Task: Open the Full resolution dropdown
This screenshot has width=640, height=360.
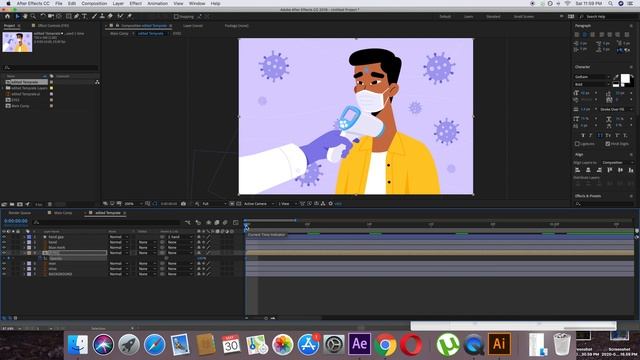Action: [x=214, y=203]
